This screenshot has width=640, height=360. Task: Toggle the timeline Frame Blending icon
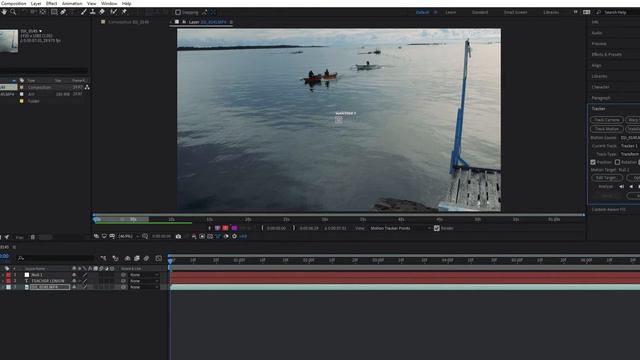[137, 258]
